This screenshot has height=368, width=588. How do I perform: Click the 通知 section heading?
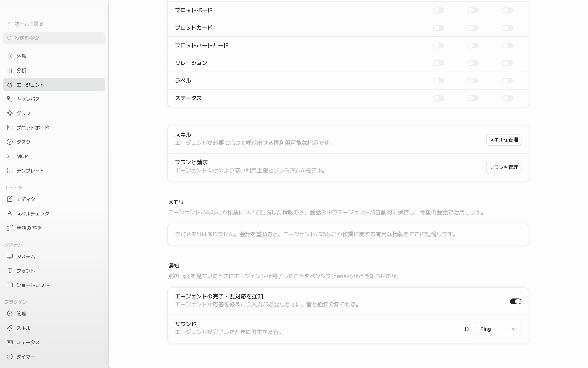pos(174,266)
